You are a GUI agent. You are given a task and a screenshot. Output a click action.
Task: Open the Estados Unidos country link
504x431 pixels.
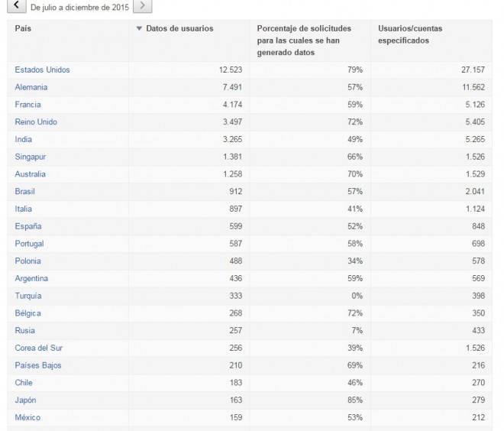[x=42, y=70]
